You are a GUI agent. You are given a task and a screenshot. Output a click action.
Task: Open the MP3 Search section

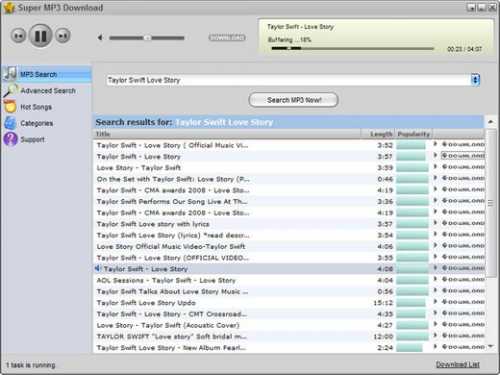(47, 74)
